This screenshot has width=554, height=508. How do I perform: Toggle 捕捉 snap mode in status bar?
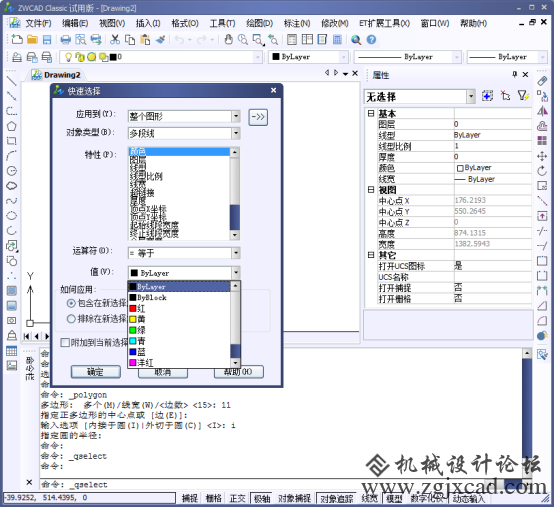pyautogui.click(x=190, y=498)
